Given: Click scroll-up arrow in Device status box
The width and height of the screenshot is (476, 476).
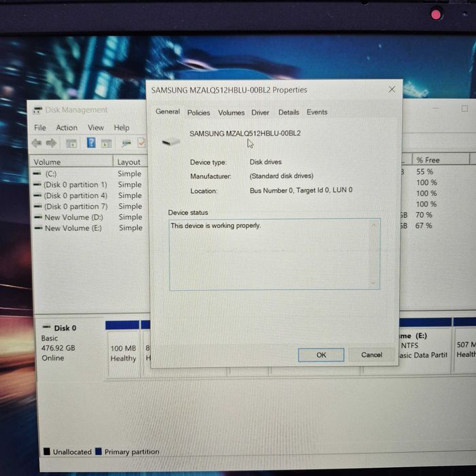Looking at the screenshot, I should click(373, 225).
